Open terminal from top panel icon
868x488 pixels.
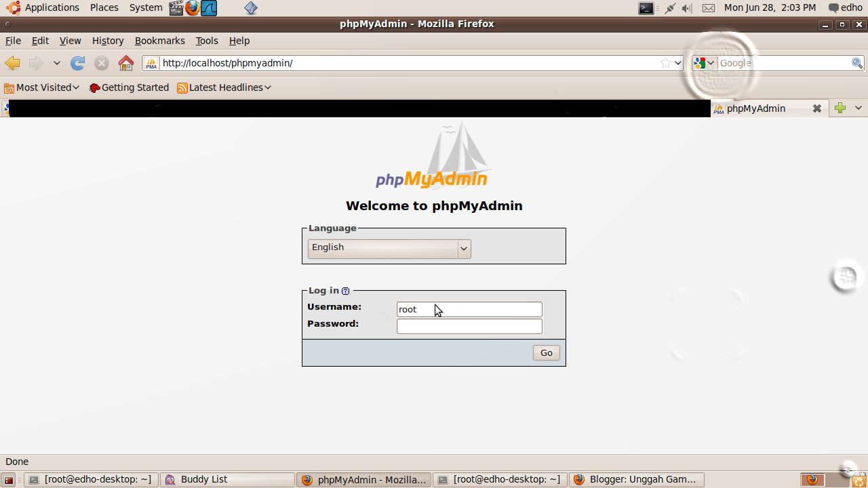click(x=646, y=8)
